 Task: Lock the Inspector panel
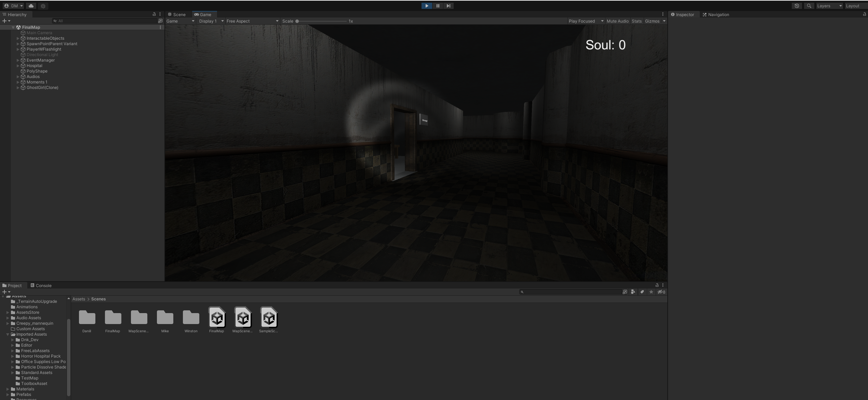click(x=864, y=14)
